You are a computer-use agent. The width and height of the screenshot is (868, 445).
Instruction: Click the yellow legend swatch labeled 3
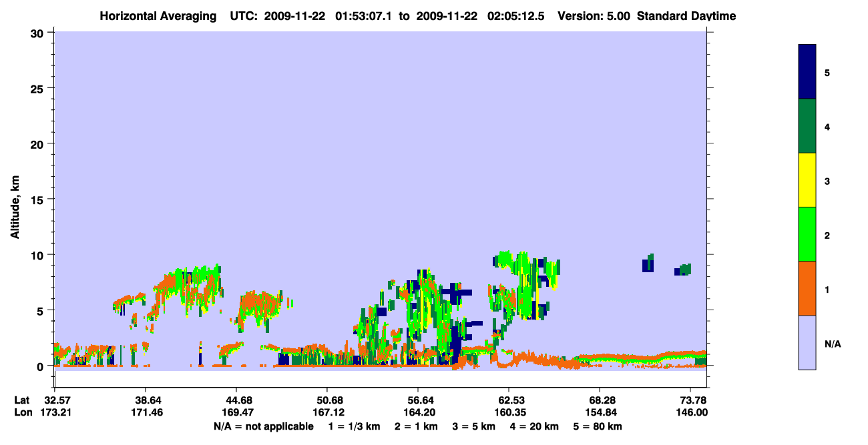pyautogui.click(x=807, y=180)
